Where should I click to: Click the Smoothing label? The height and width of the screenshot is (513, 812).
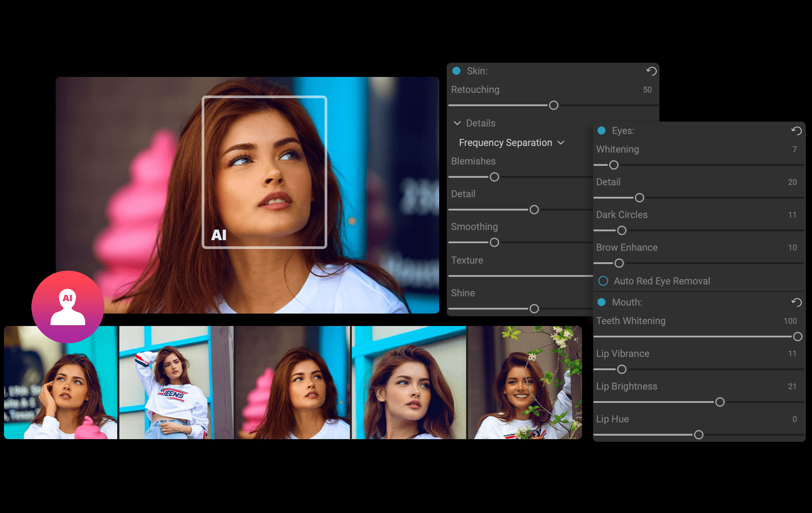coord(474,226)
